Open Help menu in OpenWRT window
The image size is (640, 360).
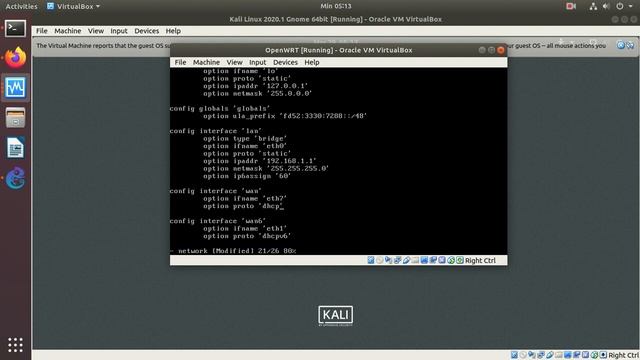click(311, 62)
